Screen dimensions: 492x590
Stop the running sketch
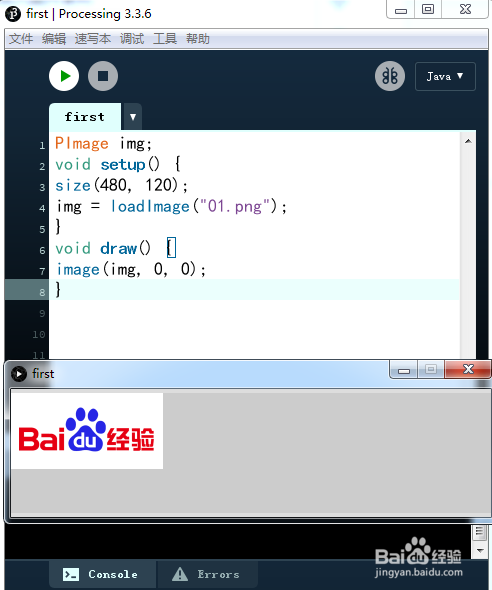[x=103, y=76]
